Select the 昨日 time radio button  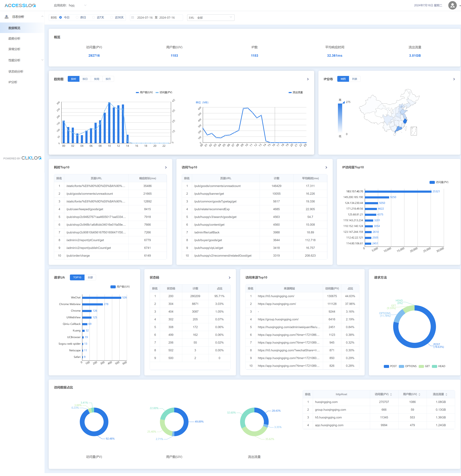pyautogui.click(x=77, y=18)
